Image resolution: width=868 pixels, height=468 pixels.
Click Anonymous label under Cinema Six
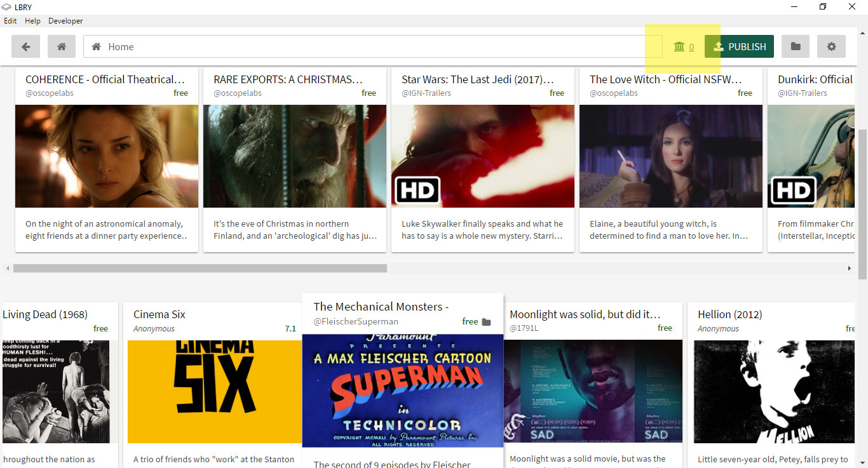pos(154,329)
